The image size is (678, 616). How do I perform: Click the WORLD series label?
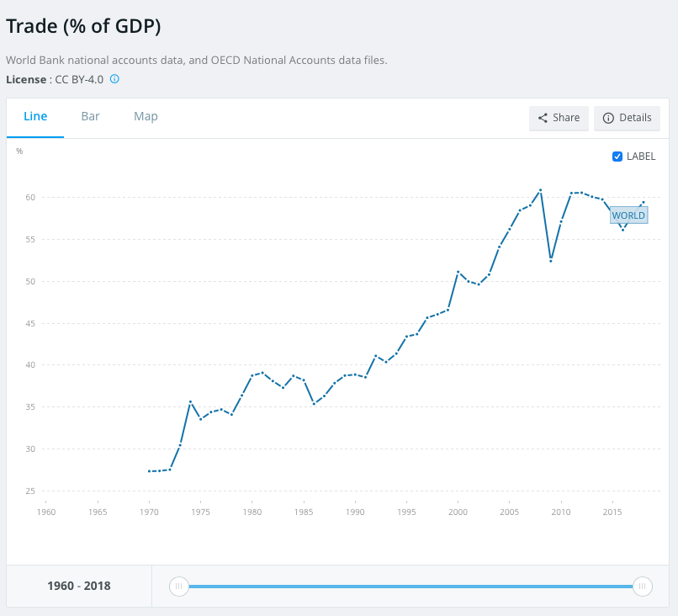[628, 215]
